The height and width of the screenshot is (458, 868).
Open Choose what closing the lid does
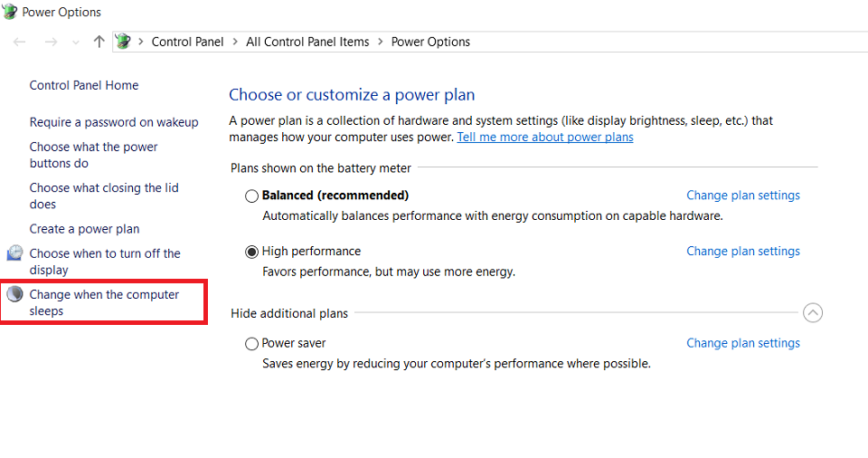point(104,196)
